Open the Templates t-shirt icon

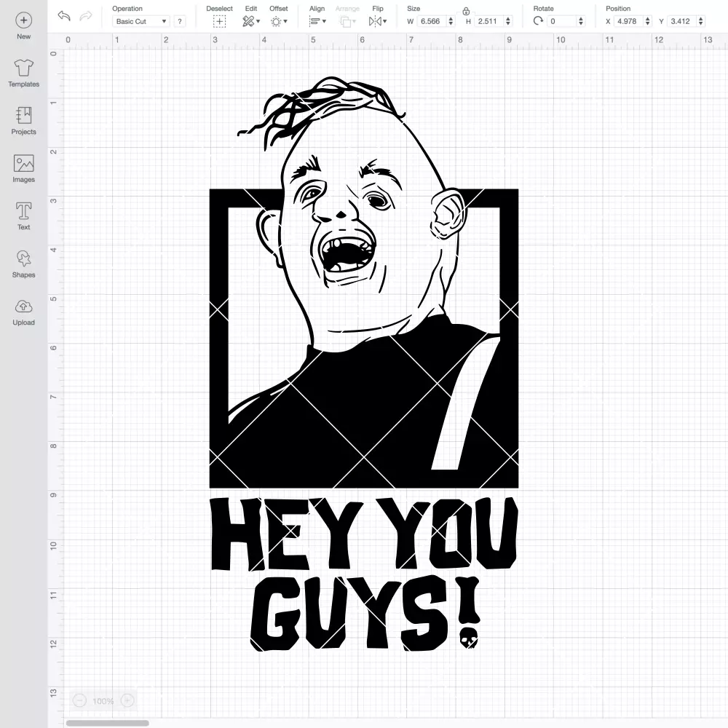(24, 68)
